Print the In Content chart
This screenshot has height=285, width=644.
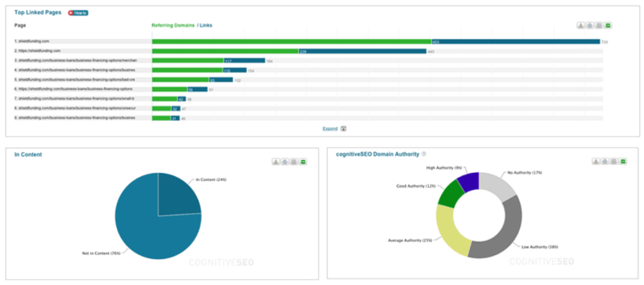(285, 162)
